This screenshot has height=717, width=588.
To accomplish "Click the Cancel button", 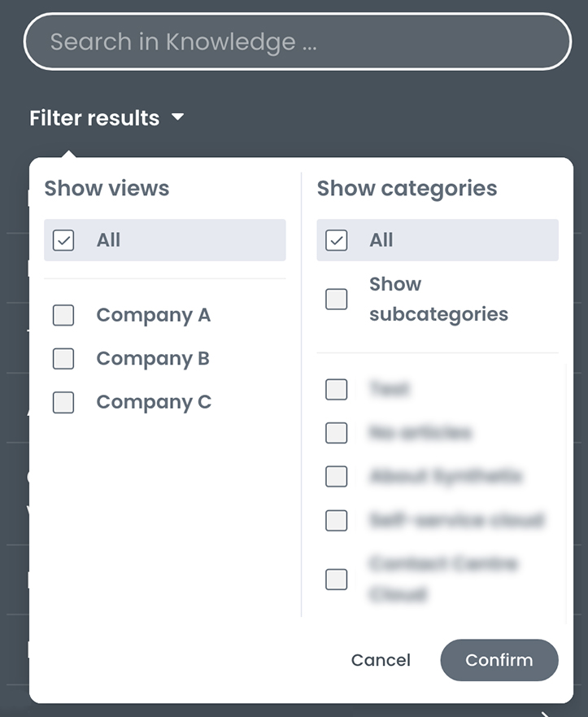I will coord(381,660).
